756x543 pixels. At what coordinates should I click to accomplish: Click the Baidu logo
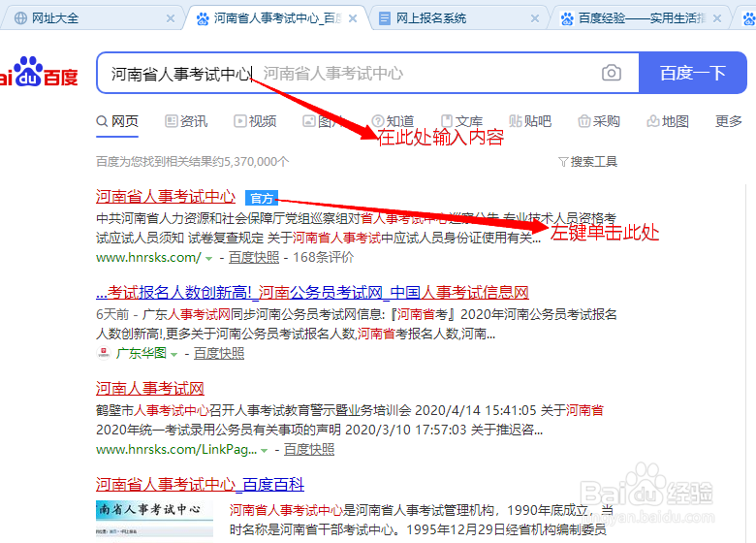click(x=39, y=73)
